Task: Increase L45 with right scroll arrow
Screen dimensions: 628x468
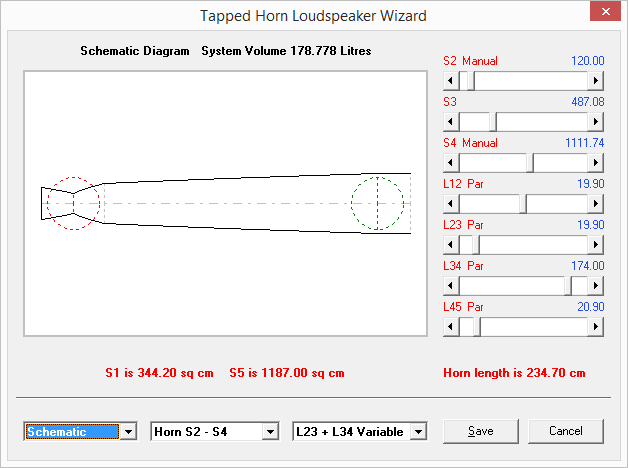Action: [x=595, y=327]
